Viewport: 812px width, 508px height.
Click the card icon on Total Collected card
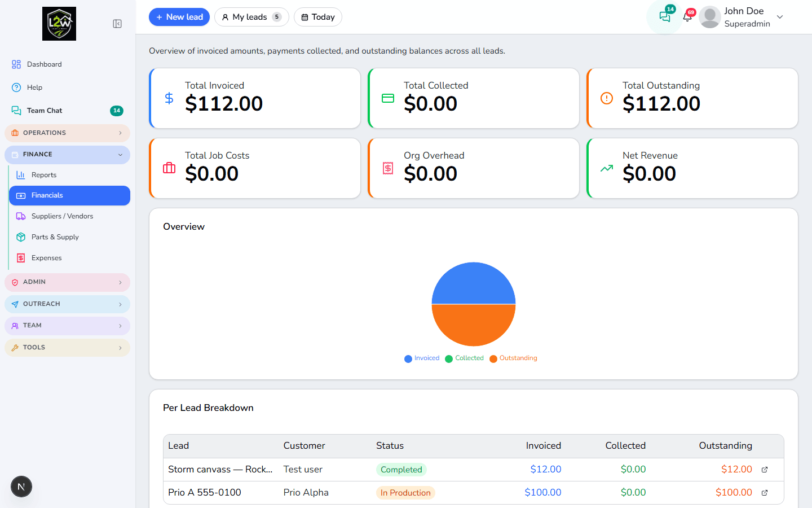click(x=388, y=98)
